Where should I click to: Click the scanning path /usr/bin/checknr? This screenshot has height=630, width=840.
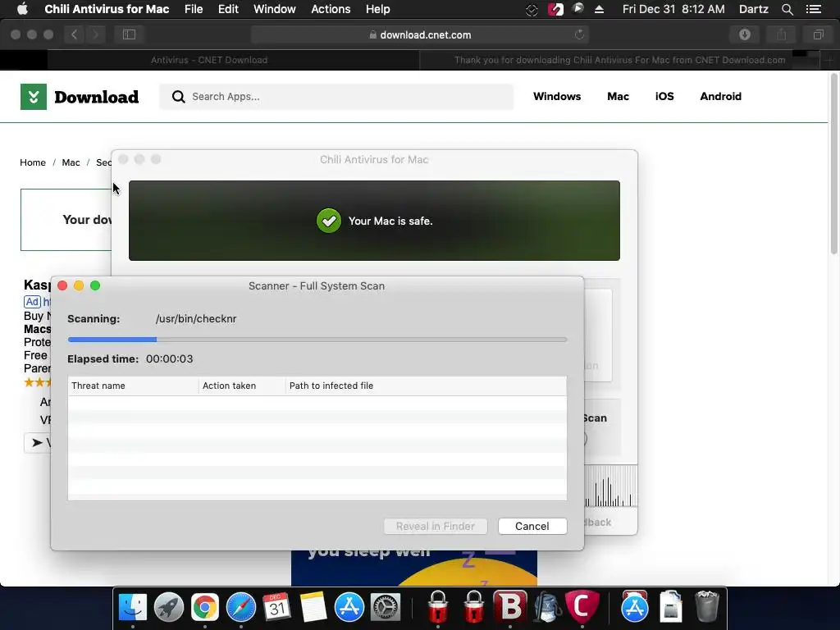[196, 319]
